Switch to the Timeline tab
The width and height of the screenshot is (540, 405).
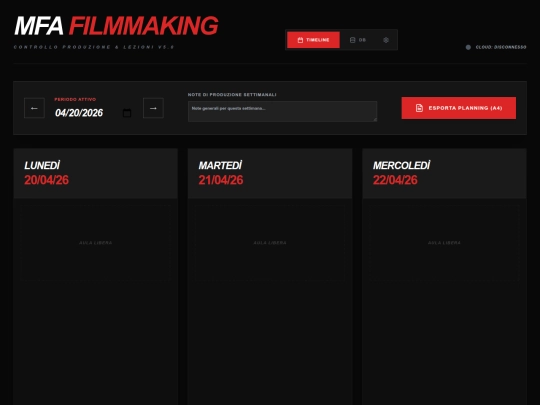coord(313,40)
